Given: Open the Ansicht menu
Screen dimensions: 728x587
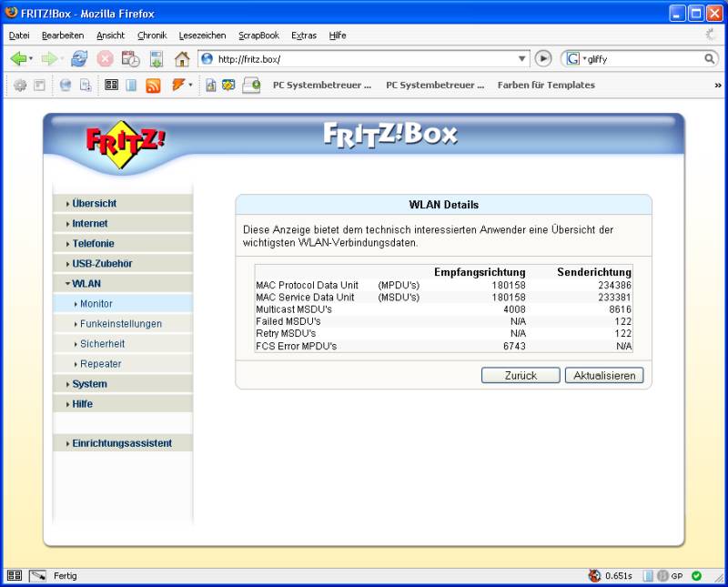Looking at the screenshot, I should [110, 35].
